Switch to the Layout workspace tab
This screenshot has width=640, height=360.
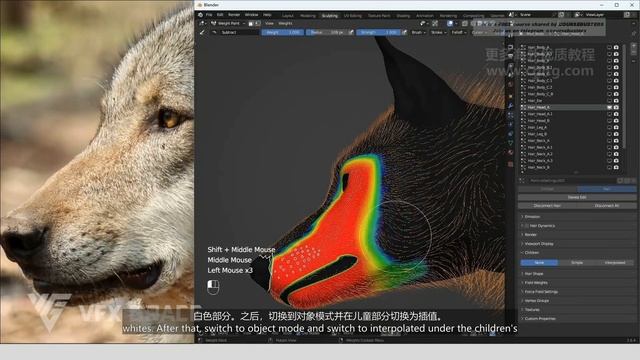click(x=288, y=16)
